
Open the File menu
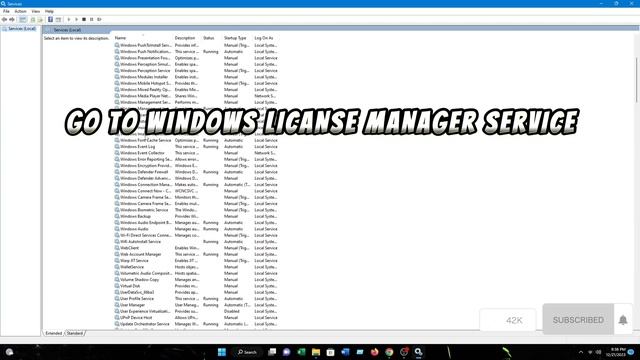[x=6, y=11]
